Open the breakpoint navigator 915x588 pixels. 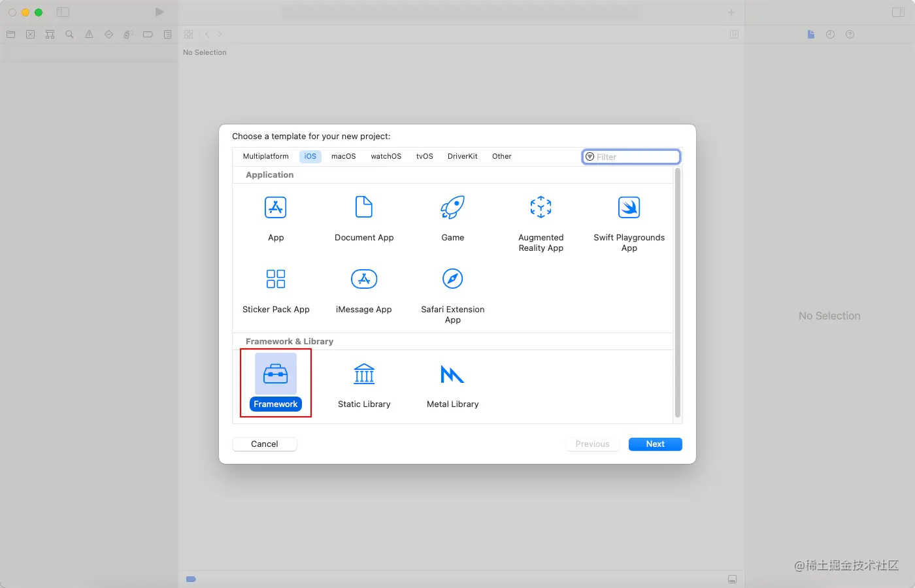[x=148, y=35]
